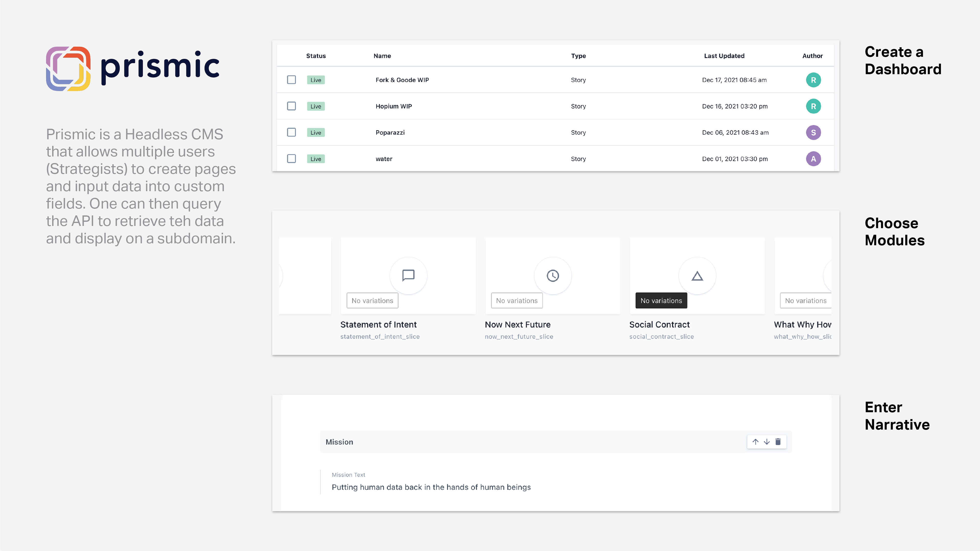The width and height of the screenshot is (980, 551).
Task: Click the R avatar on Fork & Goode row
Action: click(813, 80)
